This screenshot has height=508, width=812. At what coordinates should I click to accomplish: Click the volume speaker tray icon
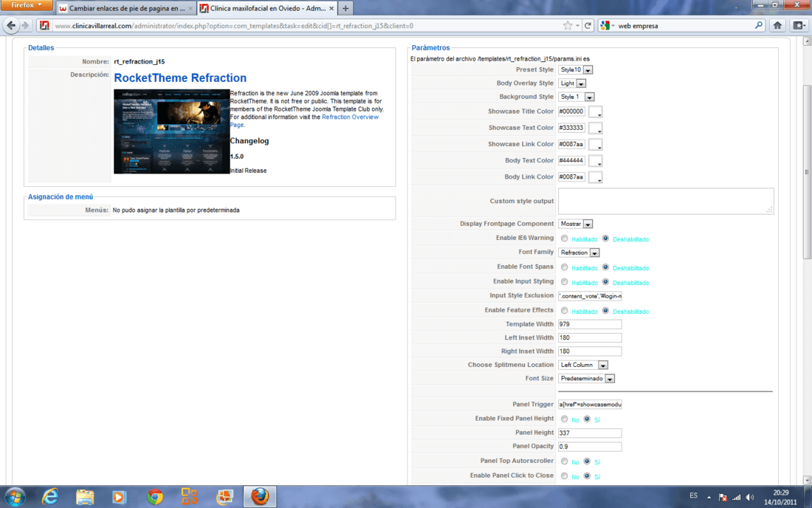(x=750, y=498)
